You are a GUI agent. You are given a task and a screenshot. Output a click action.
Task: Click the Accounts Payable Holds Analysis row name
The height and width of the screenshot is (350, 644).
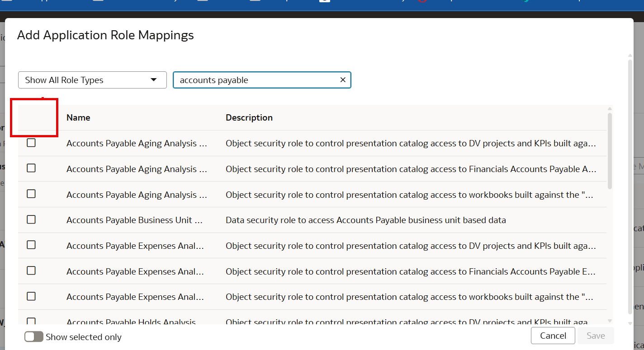(x=131, y=322)
